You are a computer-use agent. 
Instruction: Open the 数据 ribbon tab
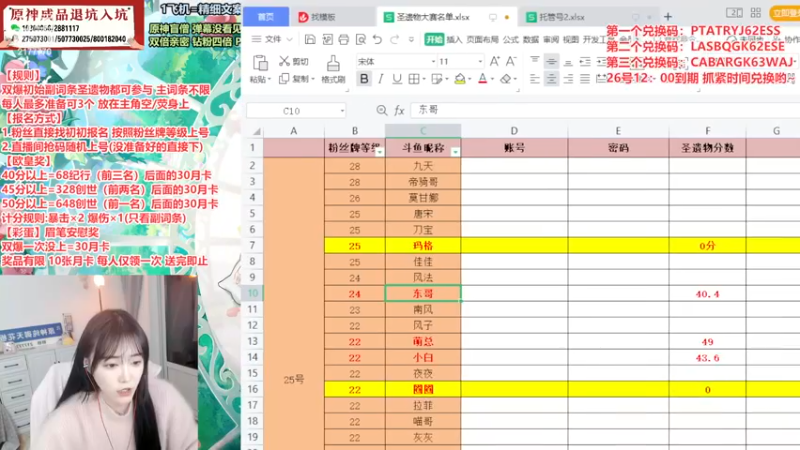(x=531, y=39)
